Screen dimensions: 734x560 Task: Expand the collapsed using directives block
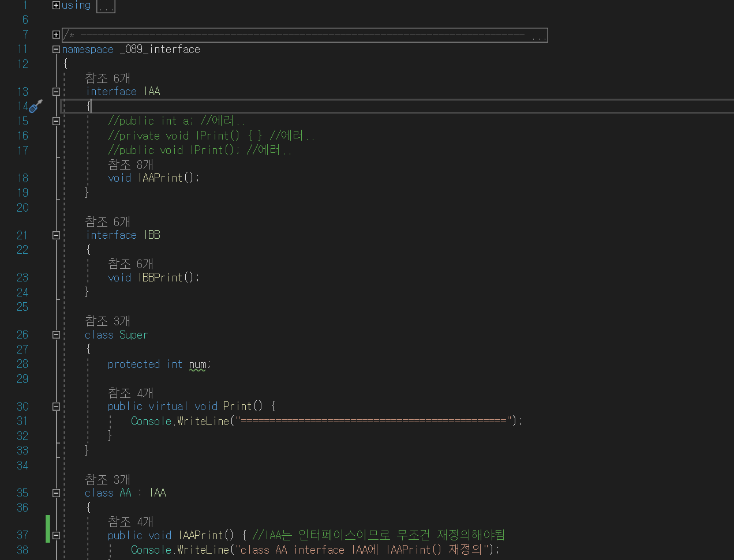click(x=56, y=5)
